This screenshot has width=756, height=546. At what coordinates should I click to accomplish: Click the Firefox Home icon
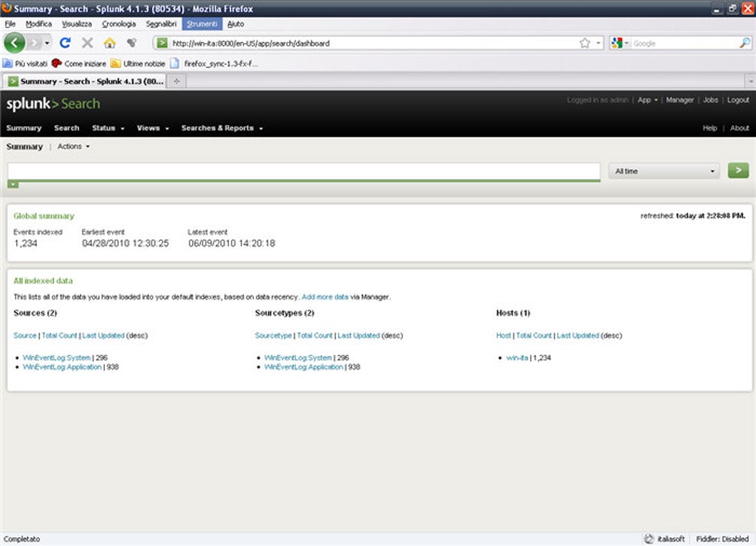tap(108, 42)
